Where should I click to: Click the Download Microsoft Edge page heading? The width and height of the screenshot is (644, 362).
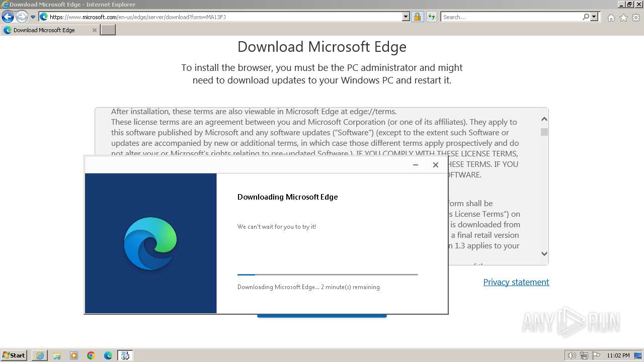(x=322, y=47)
